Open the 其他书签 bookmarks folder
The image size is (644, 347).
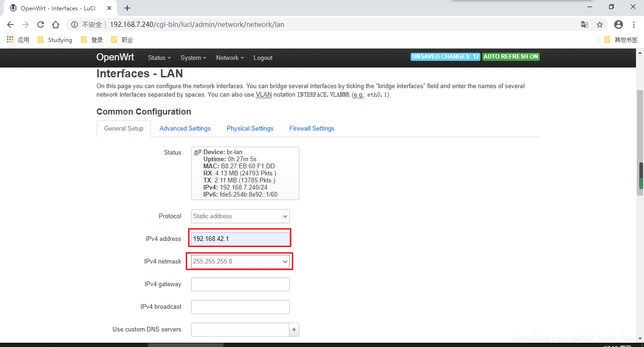pos(621,40)
